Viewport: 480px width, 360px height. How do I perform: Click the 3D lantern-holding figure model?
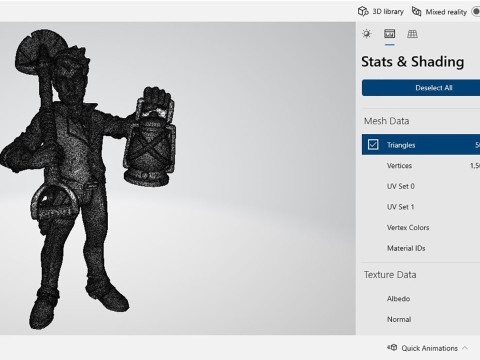88,180
